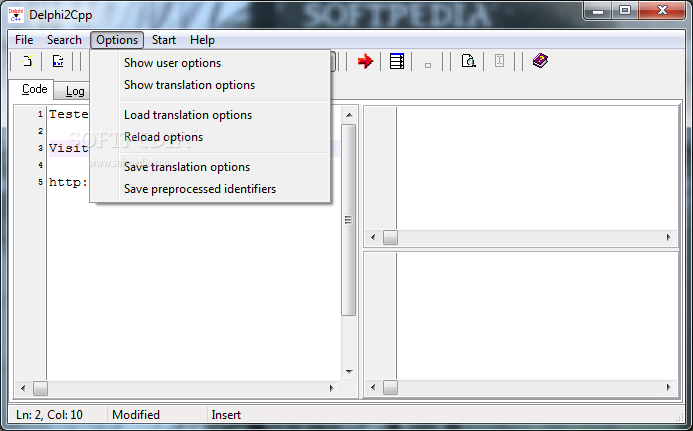Open the Start menu in menu bar
Image resolution: width=693 pixels, height=431 pixels.
coord(164,40)
